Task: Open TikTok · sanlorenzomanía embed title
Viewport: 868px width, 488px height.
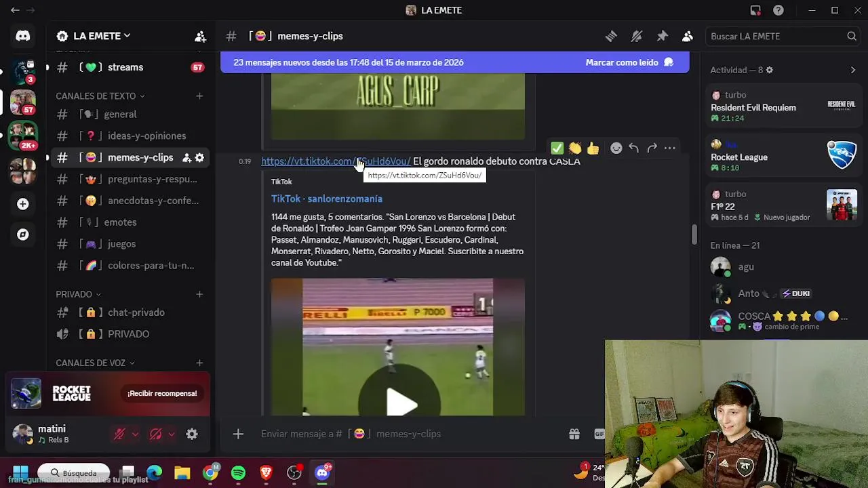Action: 327,199
